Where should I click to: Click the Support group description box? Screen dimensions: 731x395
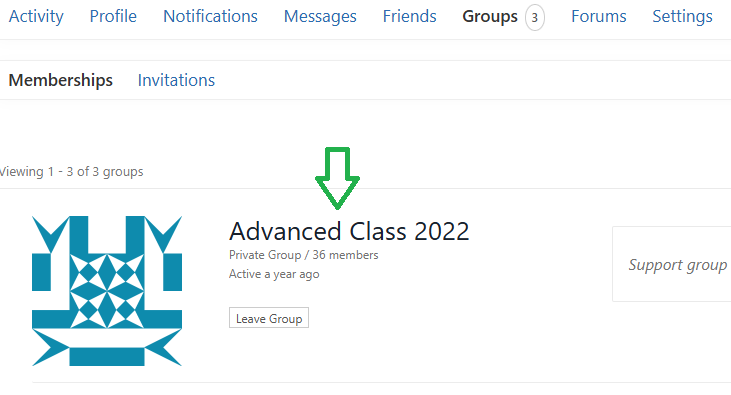point(671,264)
